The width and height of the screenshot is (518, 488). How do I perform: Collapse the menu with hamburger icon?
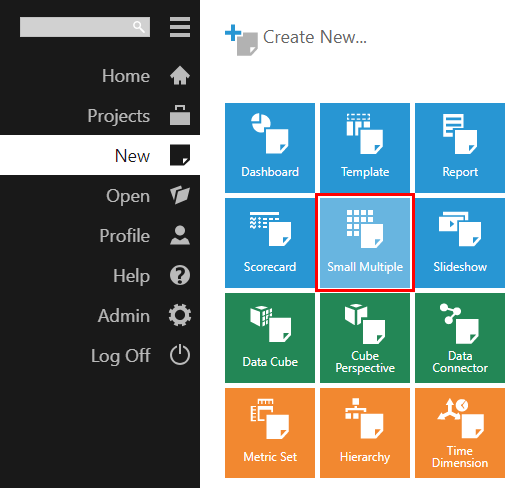(180, 27)
